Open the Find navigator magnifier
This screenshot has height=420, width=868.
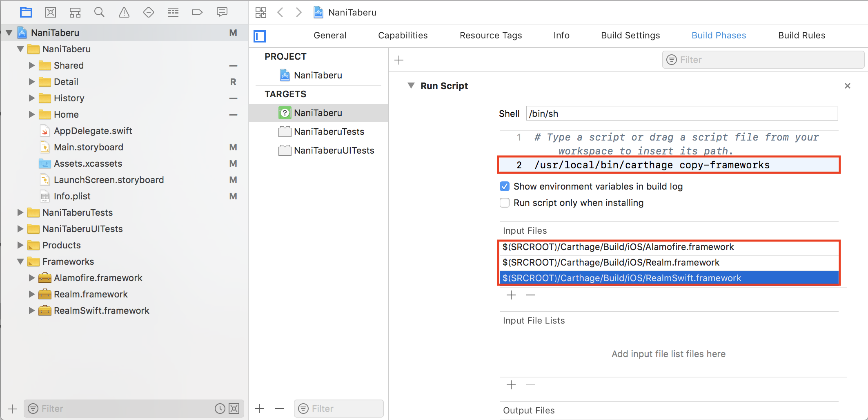[99, 12]
